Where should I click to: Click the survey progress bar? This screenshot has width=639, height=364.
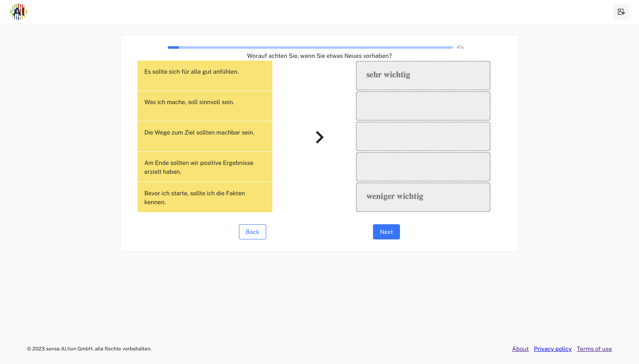click(310, 47)
